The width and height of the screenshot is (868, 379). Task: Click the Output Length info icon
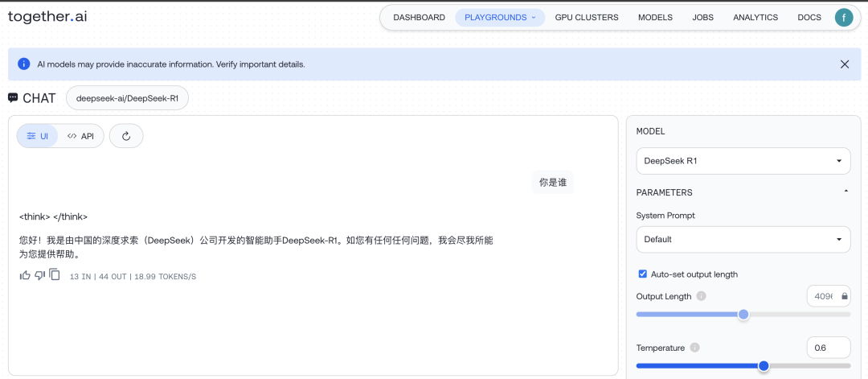701,296
